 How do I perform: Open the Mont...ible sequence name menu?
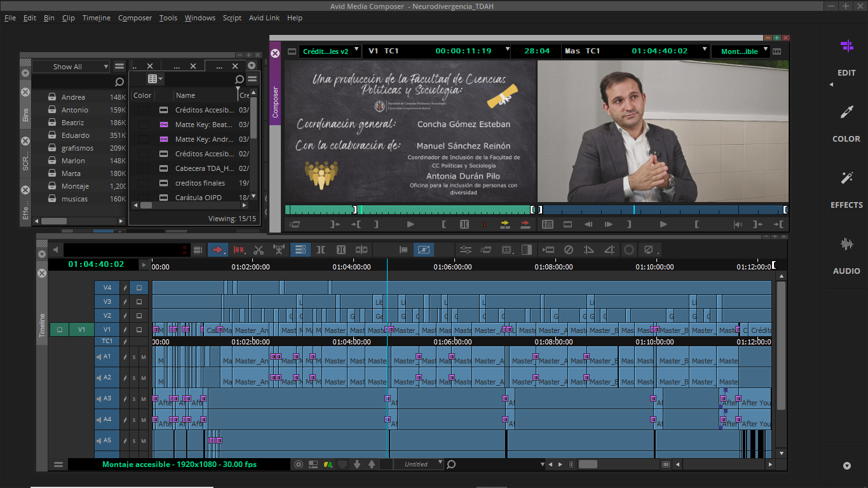click(740, 51)
